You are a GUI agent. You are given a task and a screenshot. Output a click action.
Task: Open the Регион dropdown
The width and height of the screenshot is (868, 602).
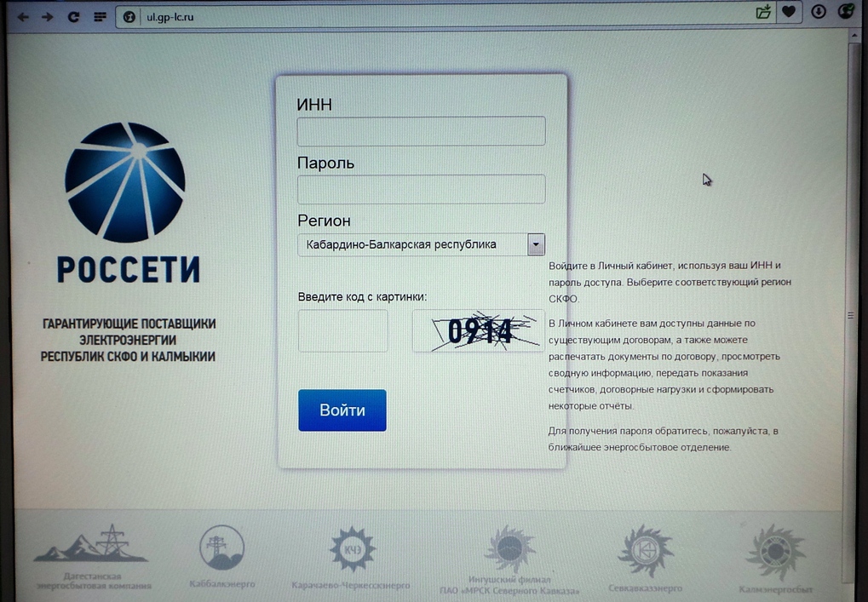(422, 244)
